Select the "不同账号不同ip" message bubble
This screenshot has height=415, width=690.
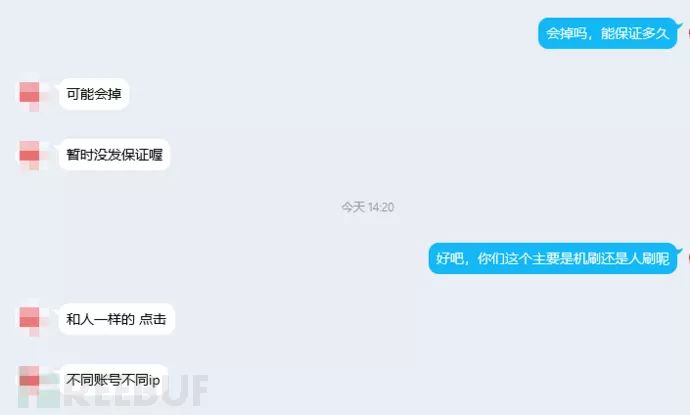(114, 380)
